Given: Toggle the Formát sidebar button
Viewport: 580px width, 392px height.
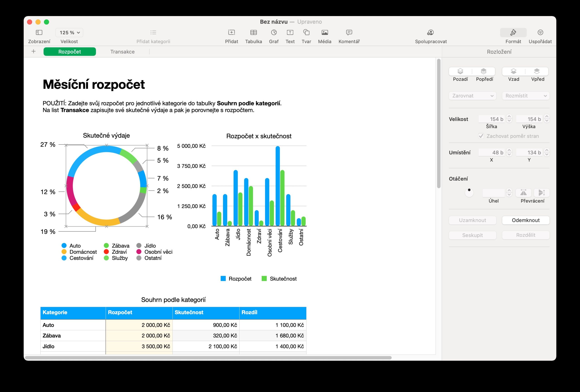Looking at the screenshot, I should [x=513, y=32].
